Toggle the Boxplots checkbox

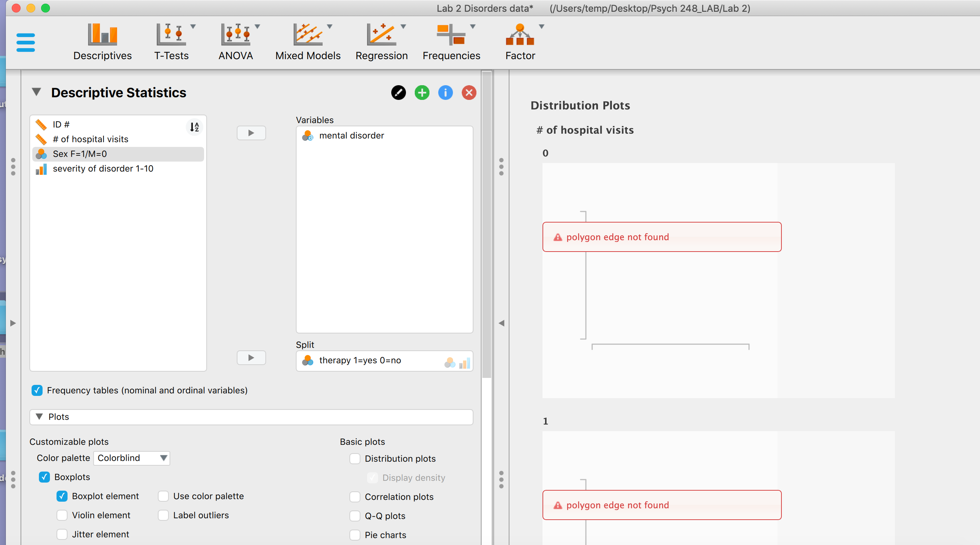point(44,477)
